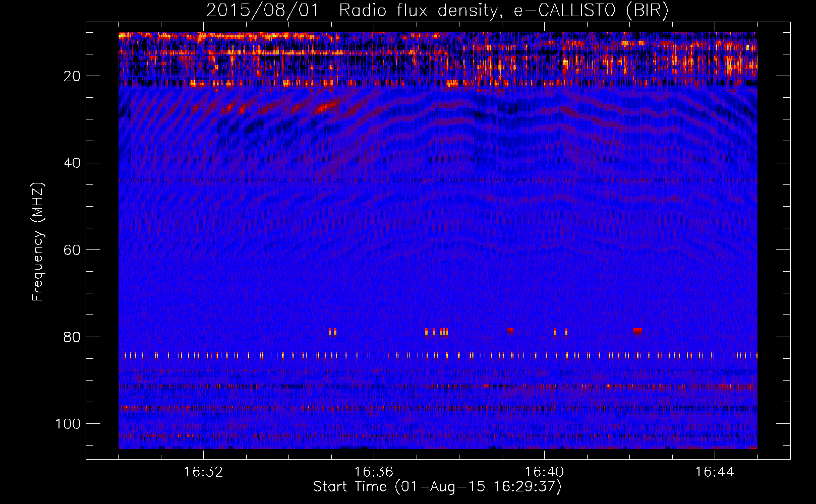Click the time tick label "16:40"

pos(544,472)
